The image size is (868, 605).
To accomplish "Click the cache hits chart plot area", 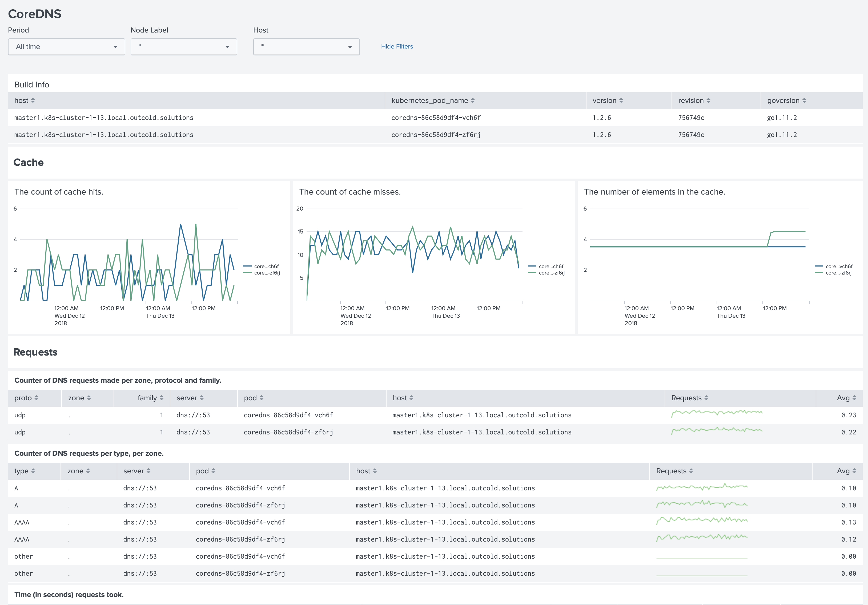I will click(128, 254).
